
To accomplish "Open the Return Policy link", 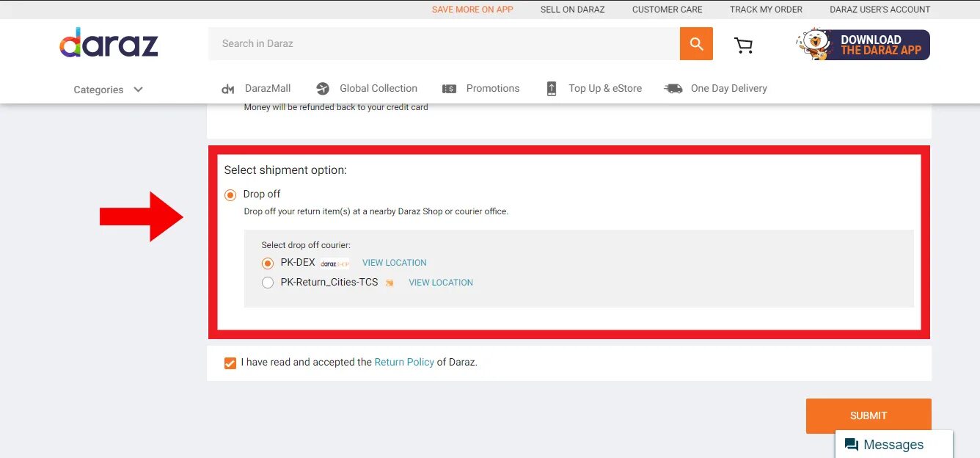I will coord(404,362).
